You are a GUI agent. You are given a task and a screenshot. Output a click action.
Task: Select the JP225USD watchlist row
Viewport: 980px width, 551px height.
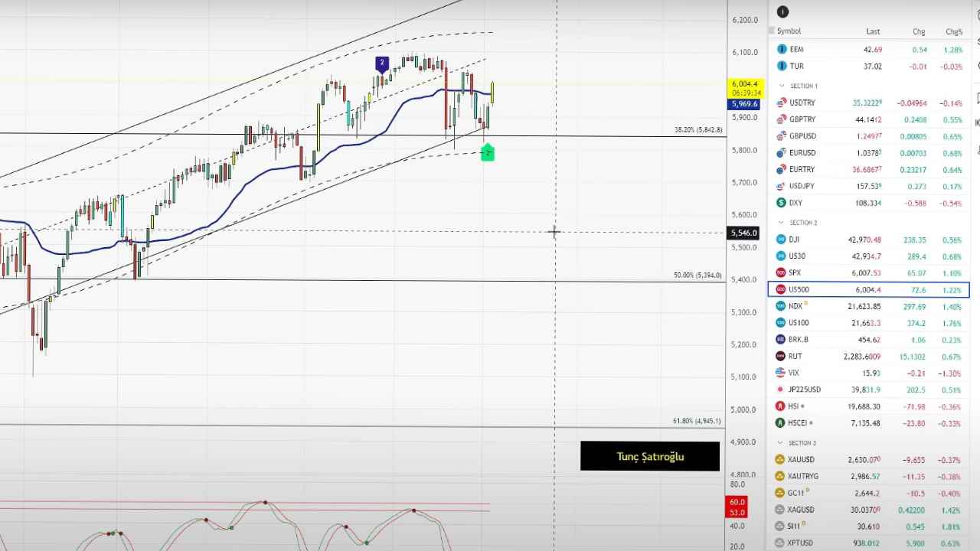tap(868, 390)
